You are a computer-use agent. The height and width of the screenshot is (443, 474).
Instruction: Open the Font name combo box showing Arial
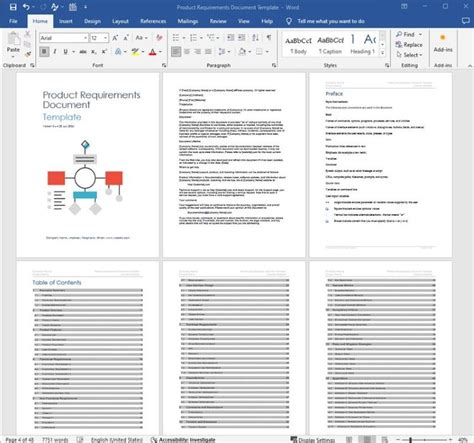63,38
